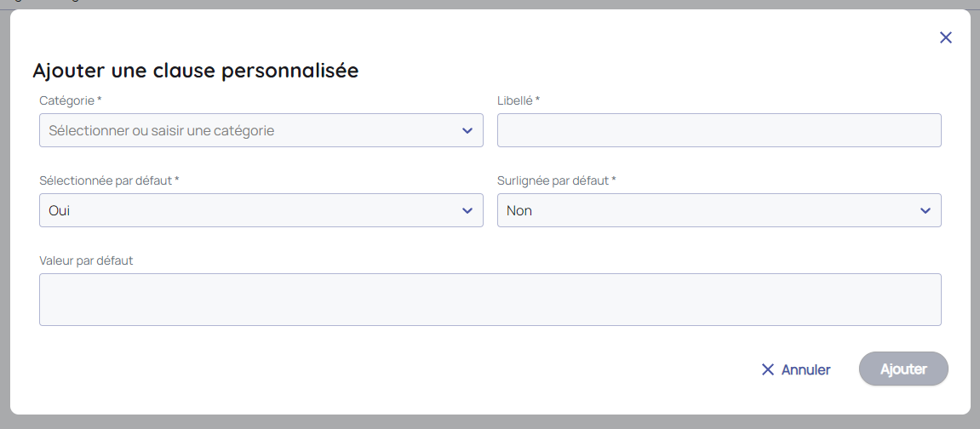Click the chevron arrow in the Catégorie field
The width and height of the screenshot is (980, 429).
pyautogui.click(x=467, y=130)
